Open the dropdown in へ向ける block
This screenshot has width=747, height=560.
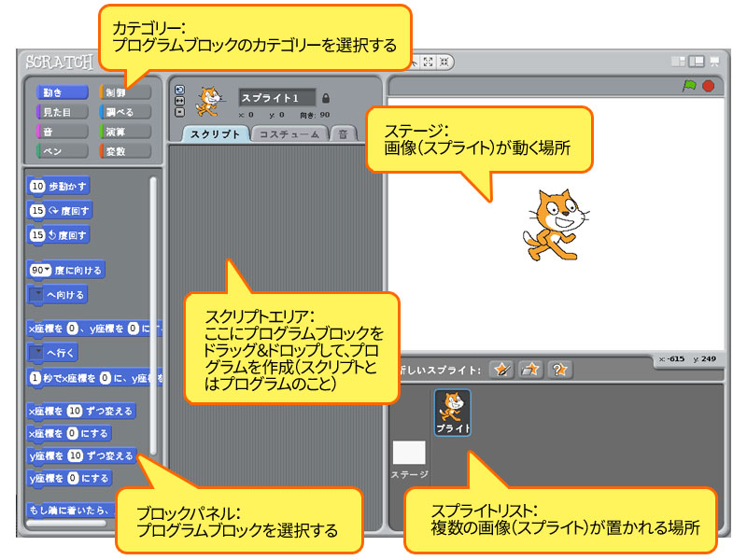38,293
